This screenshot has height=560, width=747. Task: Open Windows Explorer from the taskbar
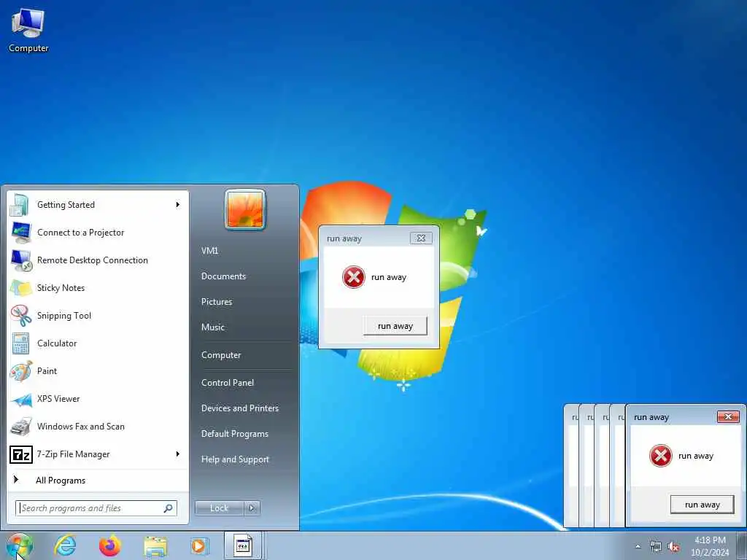coord(155,546)
